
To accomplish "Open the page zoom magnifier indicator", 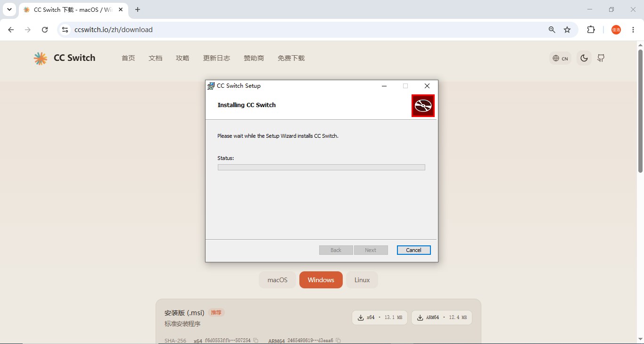I will tap(552, 30).
